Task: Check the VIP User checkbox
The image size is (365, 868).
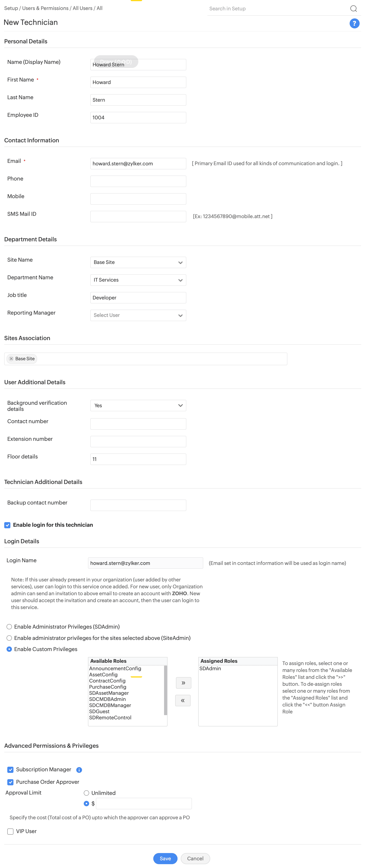Action: pos(10,831)
